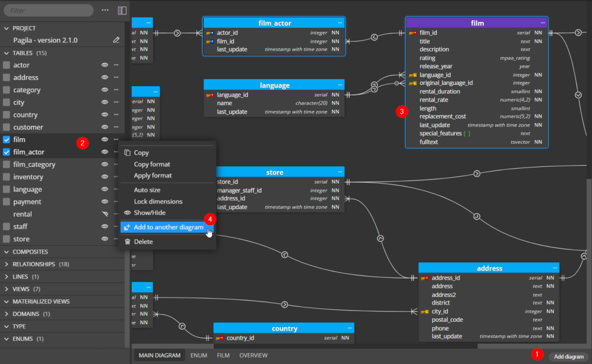This screenshot has height=364, width=592.
Task: Click the Filter input field
Action: [x=49, y=10]
